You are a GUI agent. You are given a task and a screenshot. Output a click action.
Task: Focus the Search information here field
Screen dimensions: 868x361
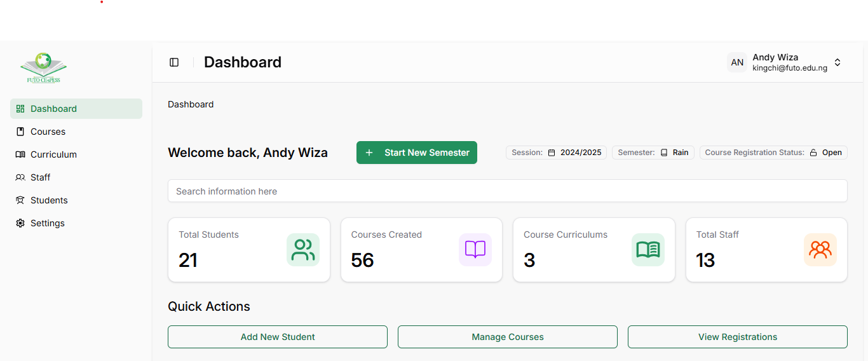507,191
